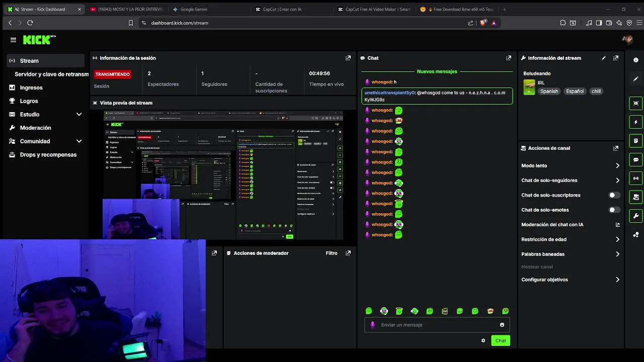The height and width of the screenshot is (362, 644).
Task: Click the chill tag chip
Action: pyautogui.click(x=596, y=92)
